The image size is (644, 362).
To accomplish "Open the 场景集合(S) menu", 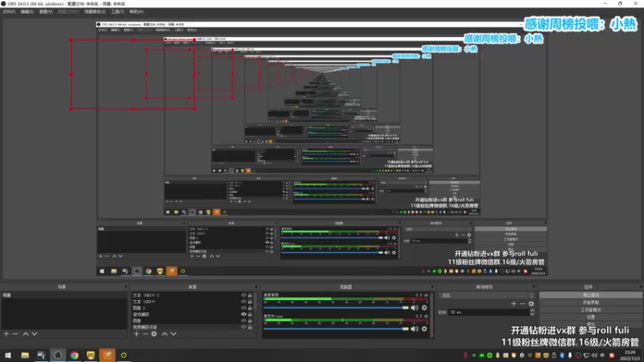I will point(95,11).
